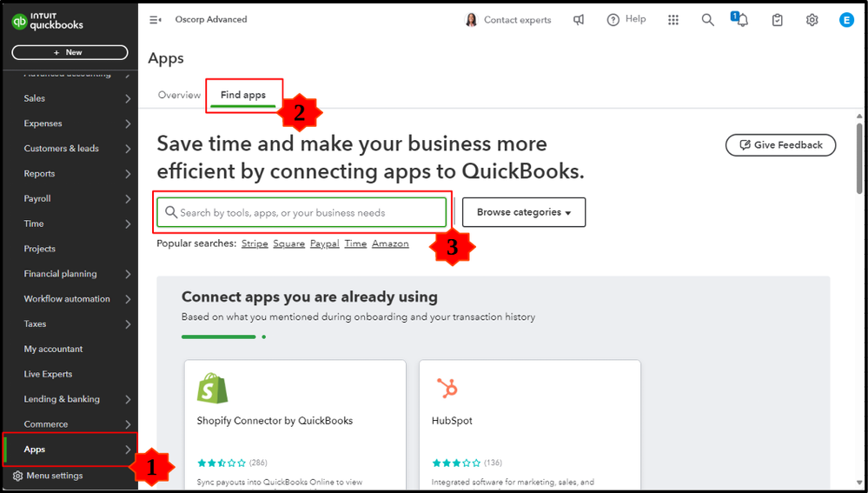Click the green carousel progress bar
Screen dimensions: 868x493
point(219,336)
